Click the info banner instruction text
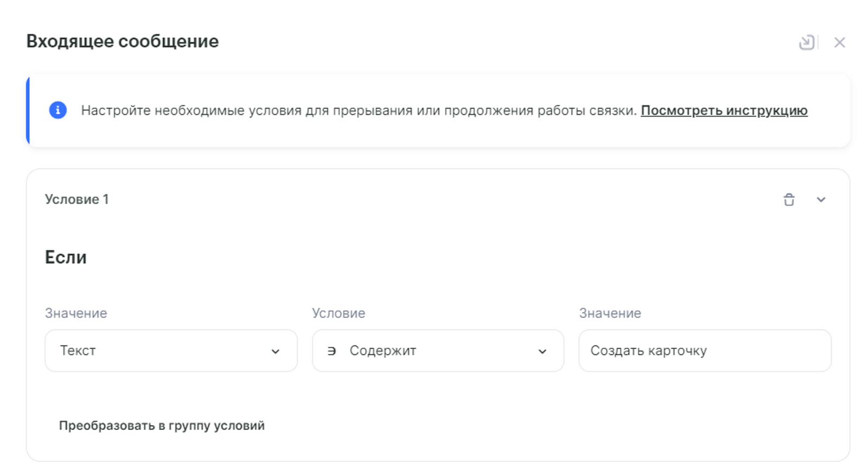This screenshot has height=475, width=868. 358,110
